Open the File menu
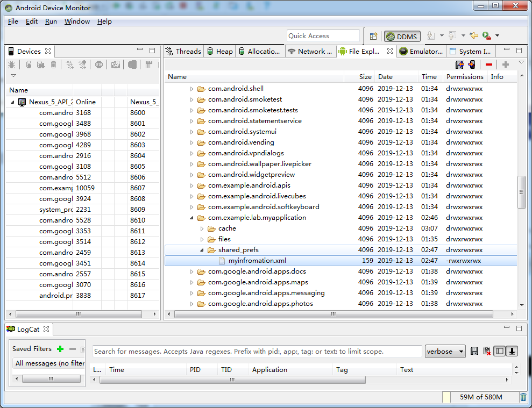The image size is (532, 408). pyautogui.click(x=13, y=22)
